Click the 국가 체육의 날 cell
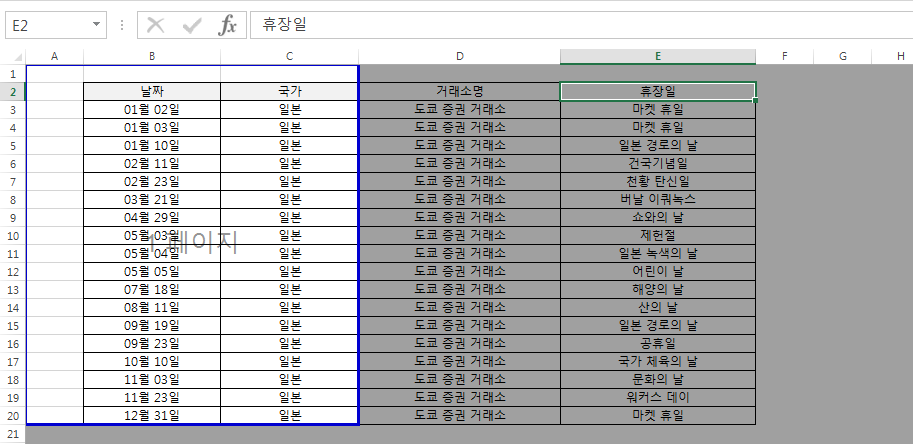The height and width of the screenshot is (444, 913). pos(658,361)
